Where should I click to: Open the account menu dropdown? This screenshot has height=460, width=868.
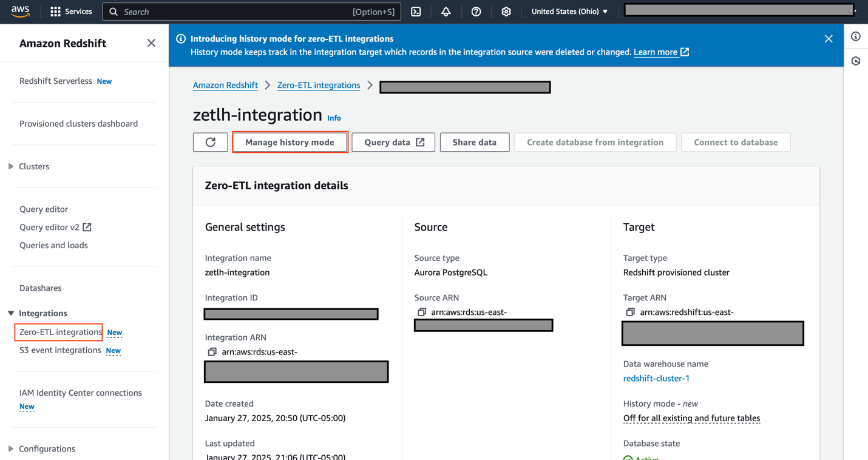point(740,10)
